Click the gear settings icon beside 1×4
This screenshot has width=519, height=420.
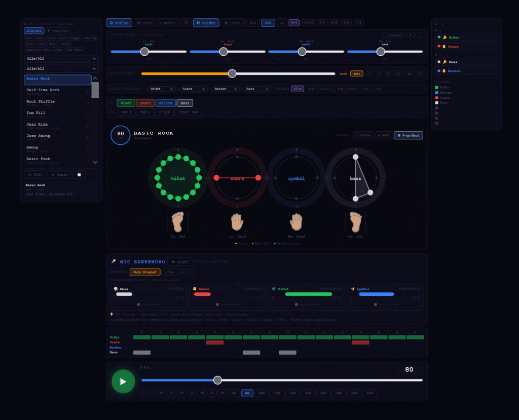coord(282,23)
